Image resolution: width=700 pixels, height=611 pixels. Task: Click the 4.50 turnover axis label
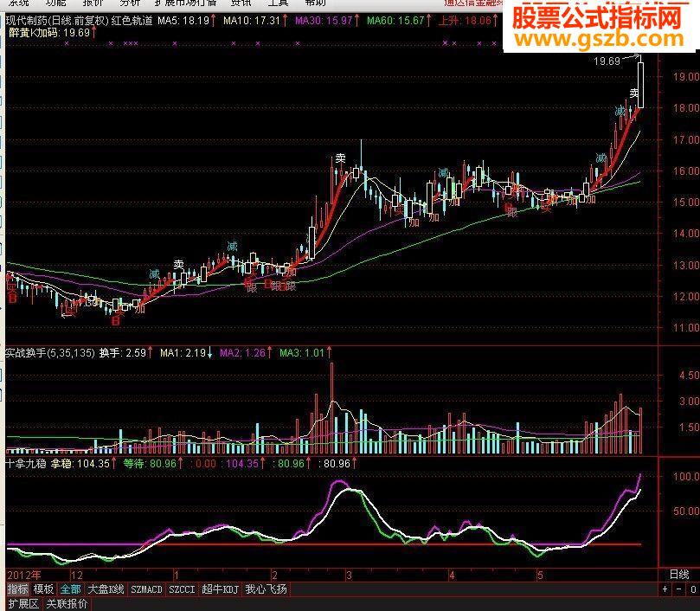pos(689,376)
